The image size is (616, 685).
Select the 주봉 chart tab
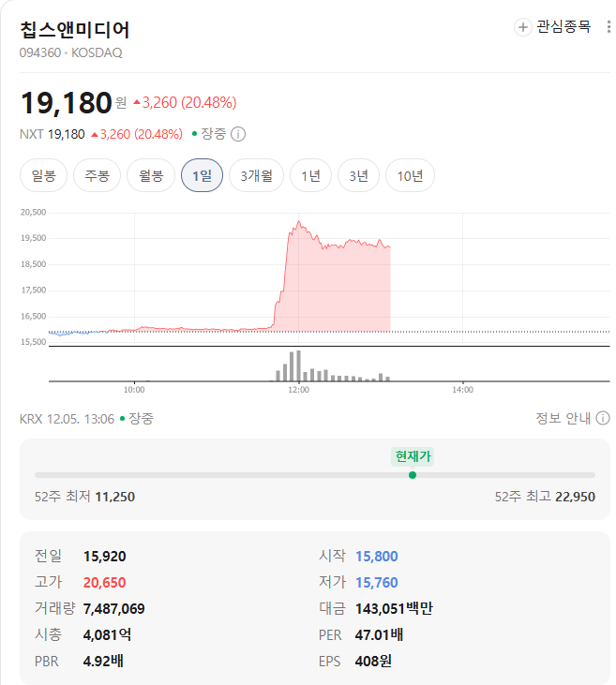click(98, 175)
